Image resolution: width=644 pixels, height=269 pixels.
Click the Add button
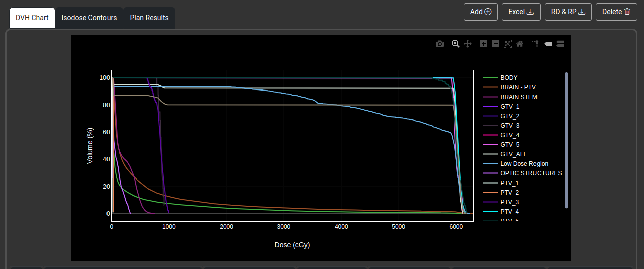(480, 12)
